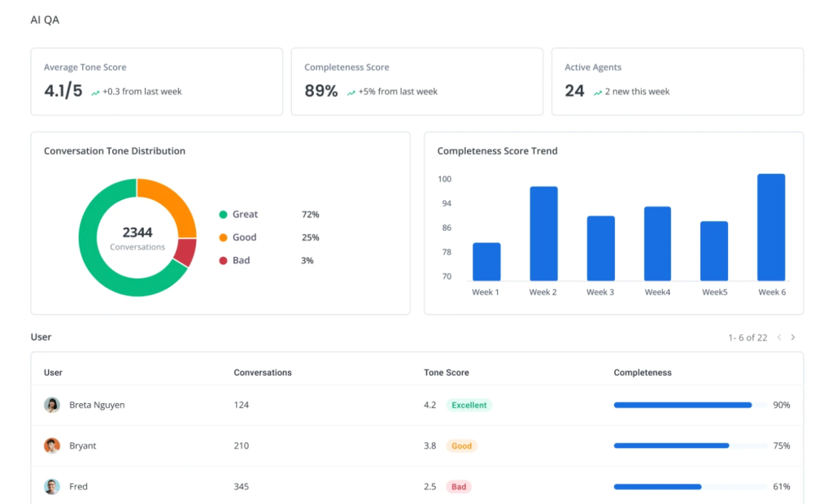Click green Great legend dot

click(x=223, y=215)
